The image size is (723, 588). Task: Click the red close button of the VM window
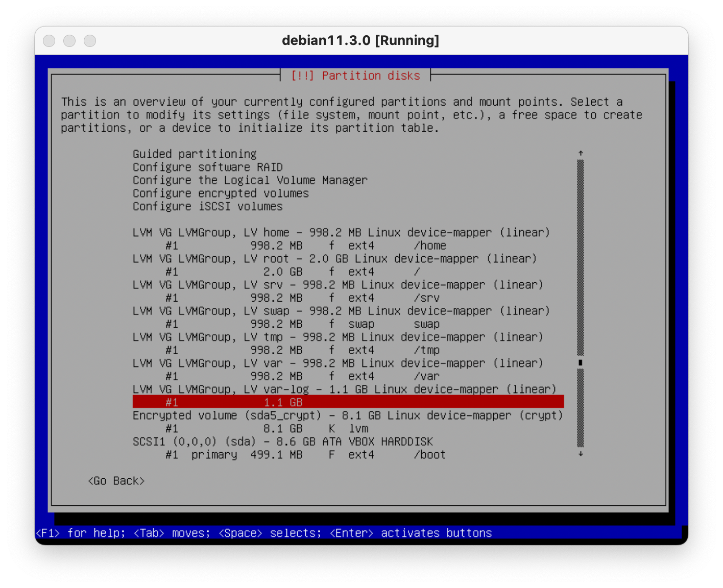[x=49, y=41]
